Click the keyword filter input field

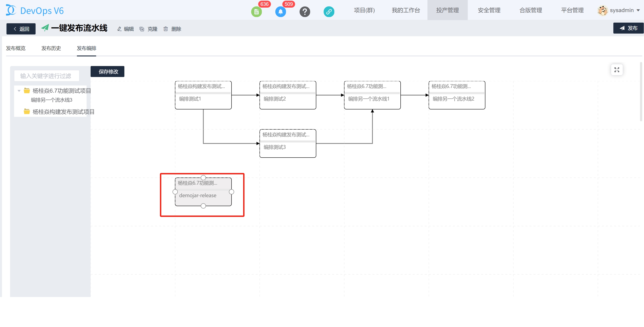(47, 76)
